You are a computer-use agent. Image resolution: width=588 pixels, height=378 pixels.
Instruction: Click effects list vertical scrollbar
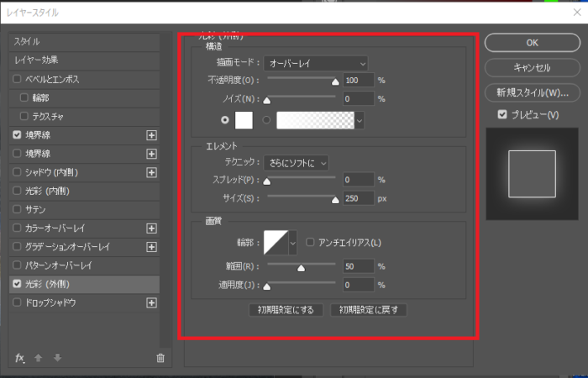tap(165, 191)
